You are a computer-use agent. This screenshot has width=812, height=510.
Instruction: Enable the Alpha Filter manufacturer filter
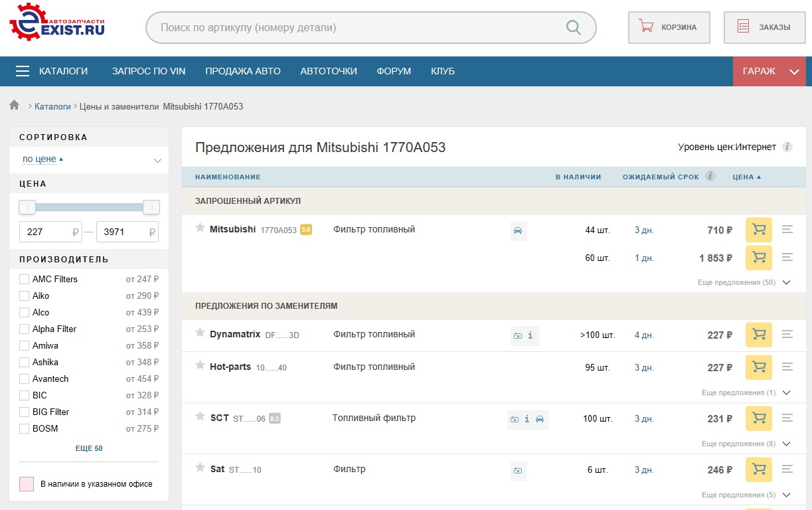coord(25,329)
